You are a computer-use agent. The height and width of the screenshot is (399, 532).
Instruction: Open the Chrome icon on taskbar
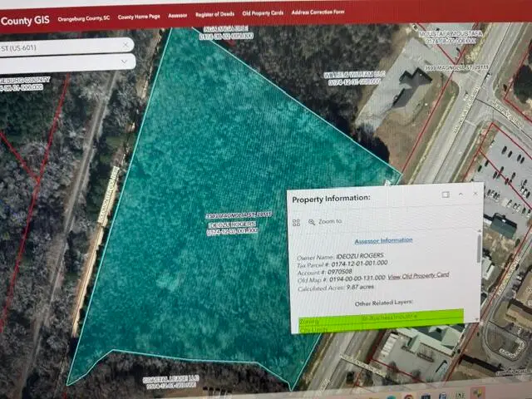(x=408, y=397)
